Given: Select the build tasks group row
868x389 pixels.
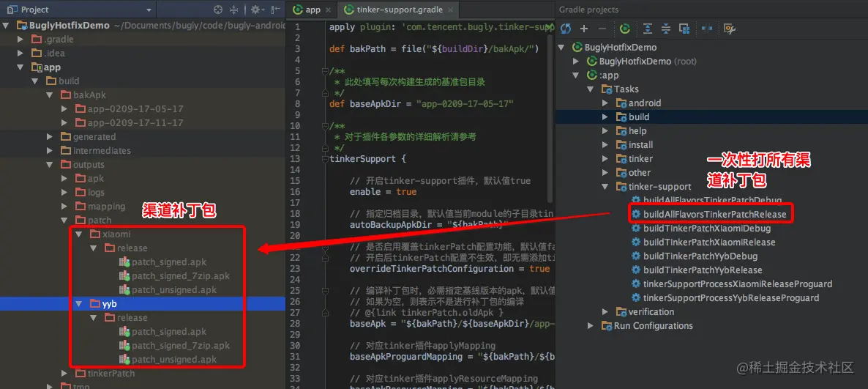Looking at the screenshot, I should (711, 117).
